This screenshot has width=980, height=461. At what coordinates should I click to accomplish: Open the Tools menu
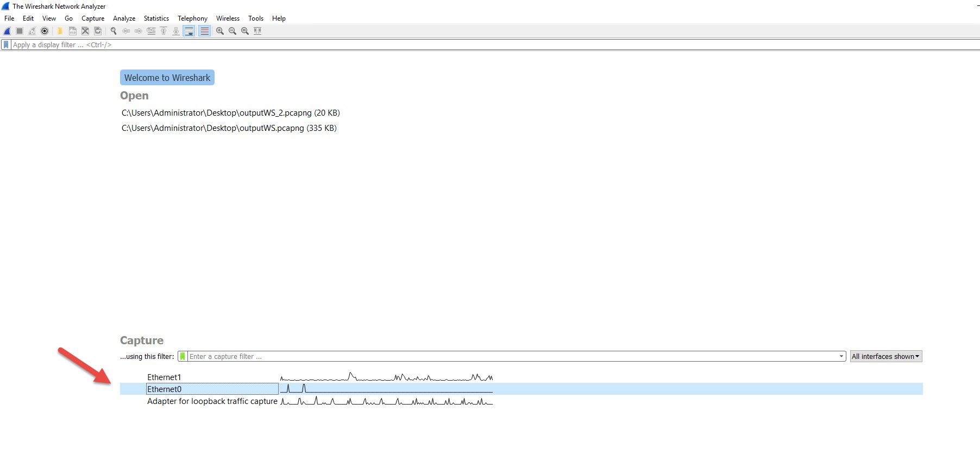[256, 18]
